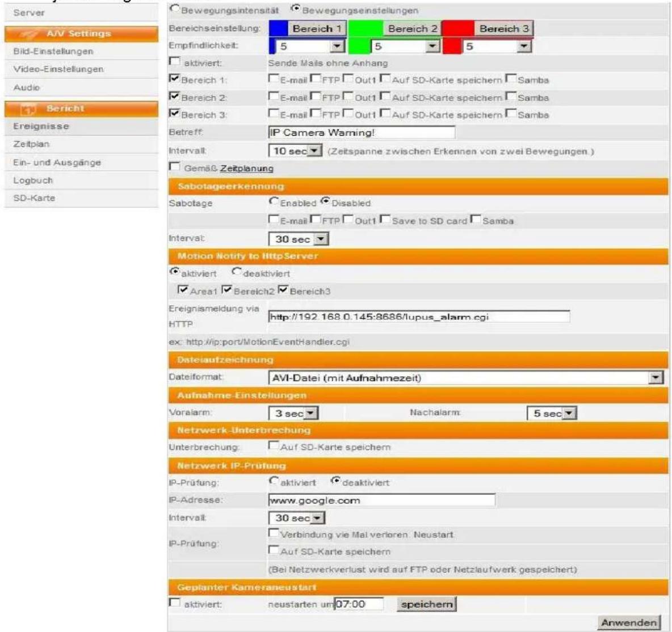Image resolution: width=672 pixels, height=632 pixels.
Task: Click the Bereich 3 button
Action: [x=504, y=29]
